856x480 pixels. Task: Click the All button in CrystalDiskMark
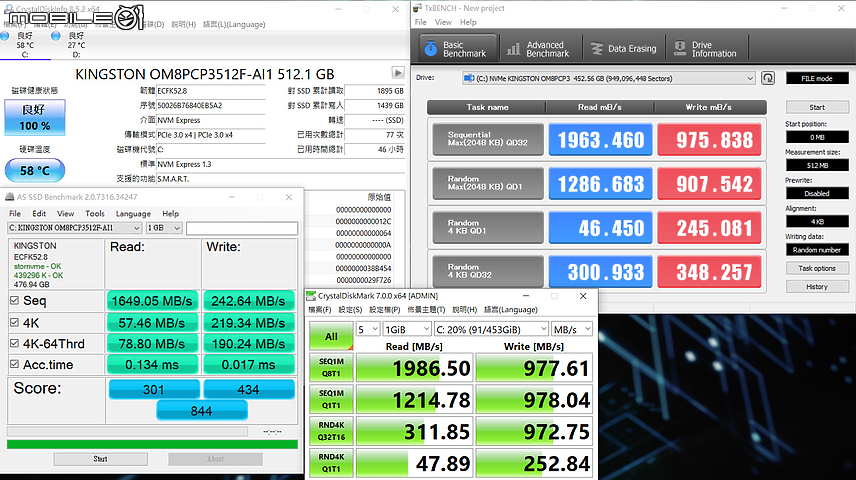(331, 336)
